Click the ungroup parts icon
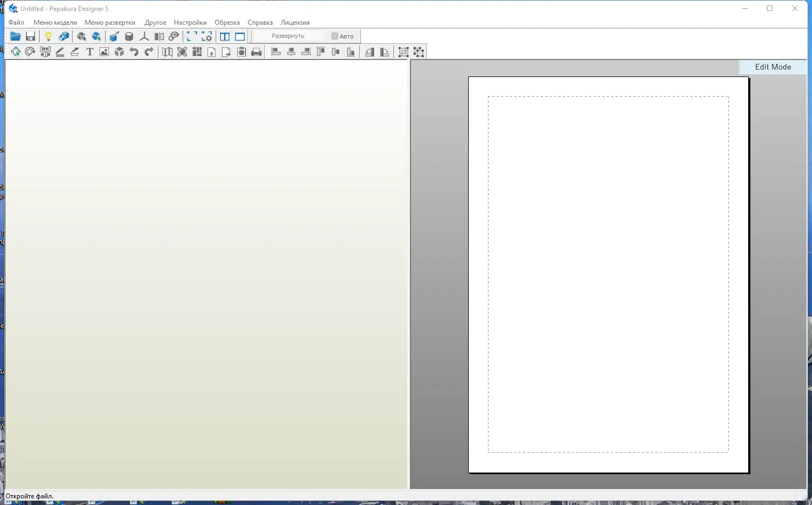The height and width of the screenshot is (505, 812). (x=419, y=52)
